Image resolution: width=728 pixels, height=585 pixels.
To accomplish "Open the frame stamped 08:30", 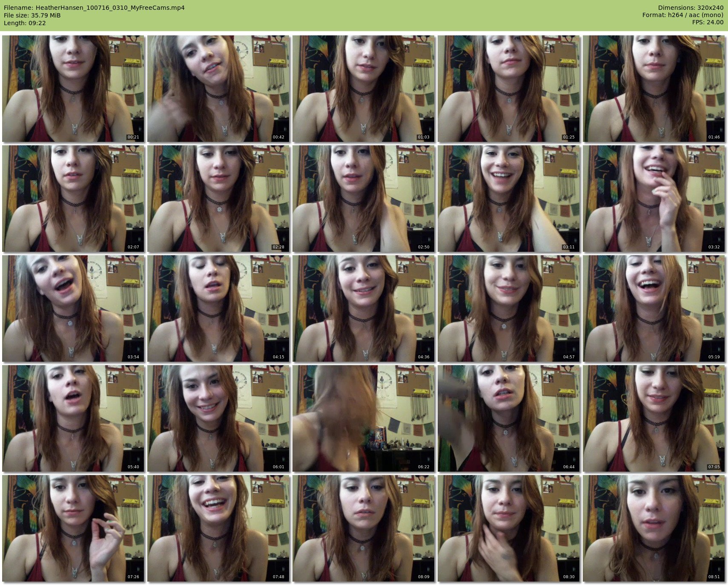I will (x=509, y=528).
